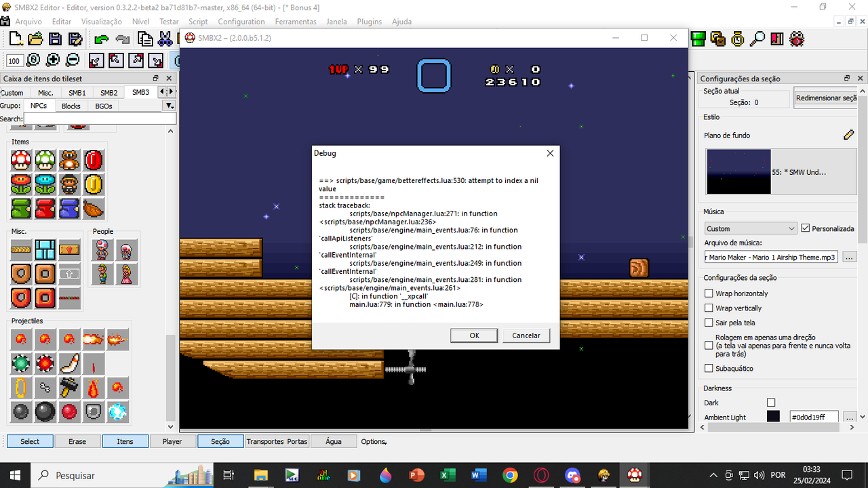Open the tileset group dropdown arrow
868x488 pixels.
click(170, 106)
